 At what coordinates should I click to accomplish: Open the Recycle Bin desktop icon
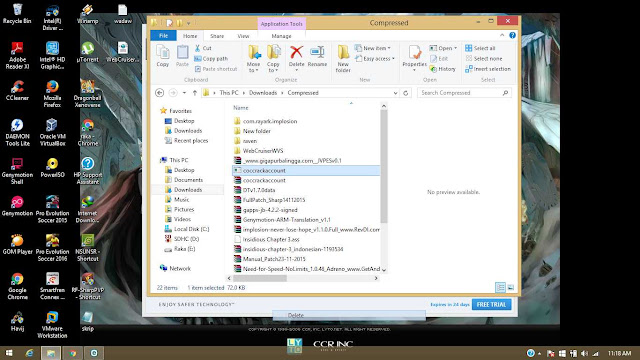pyautogui.click(x=17, y=13)
